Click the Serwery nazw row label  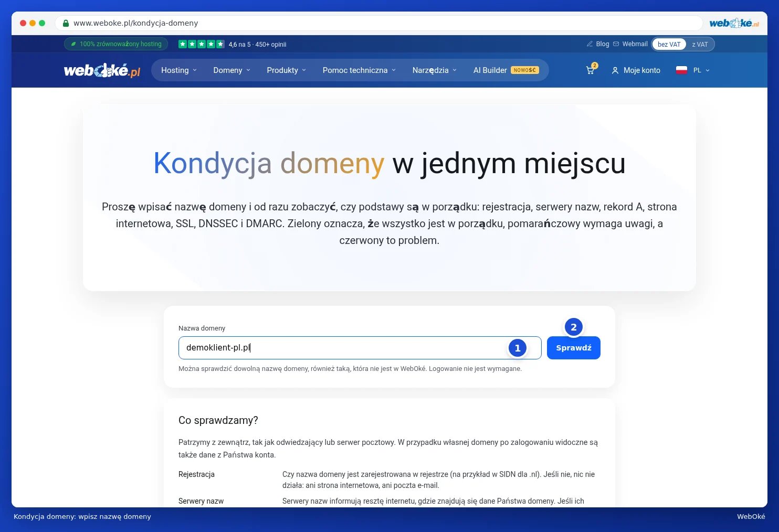pyautogui.click(x=201, y=501)
